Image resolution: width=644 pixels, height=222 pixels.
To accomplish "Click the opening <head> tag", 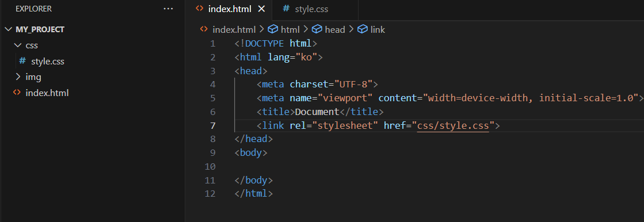I will [251, 71].
